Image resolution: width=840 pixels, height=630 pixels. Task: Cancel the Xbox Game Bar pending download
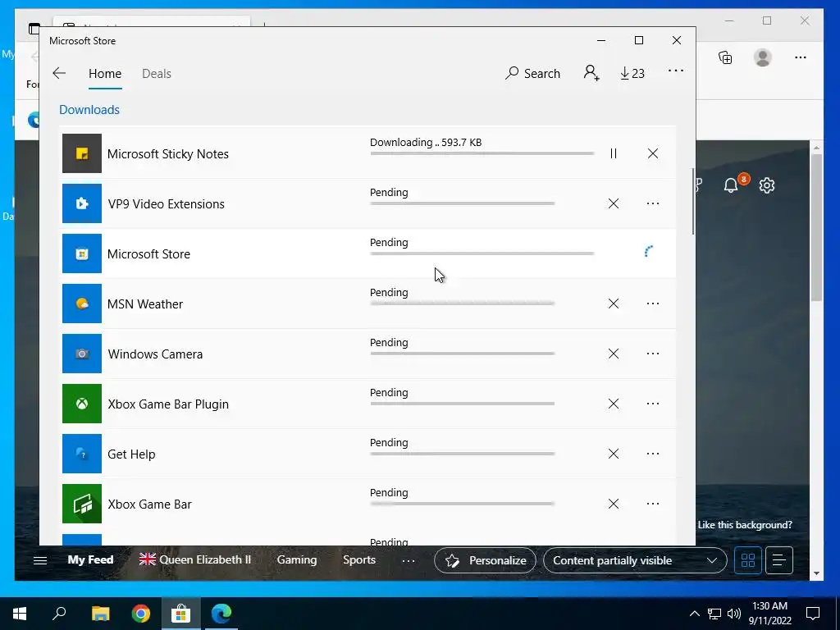(x=614, y=504)
